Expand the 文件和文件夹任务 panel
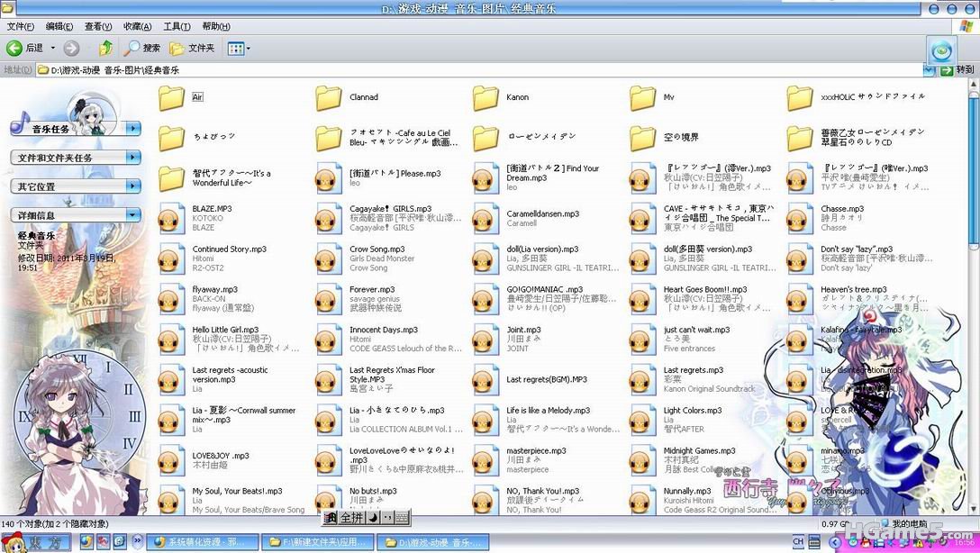This screenshot has height=553, width=980. [133, 158]
